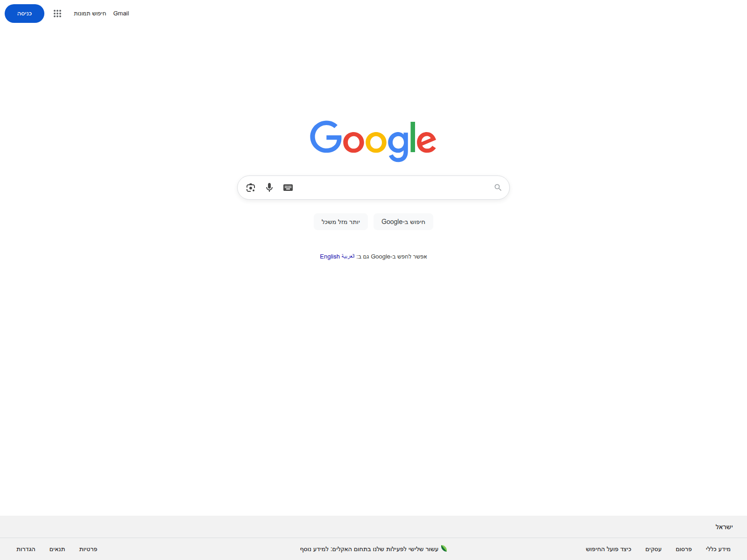
Task: Open מידע כללי about link
Action: tap(718, 549)
